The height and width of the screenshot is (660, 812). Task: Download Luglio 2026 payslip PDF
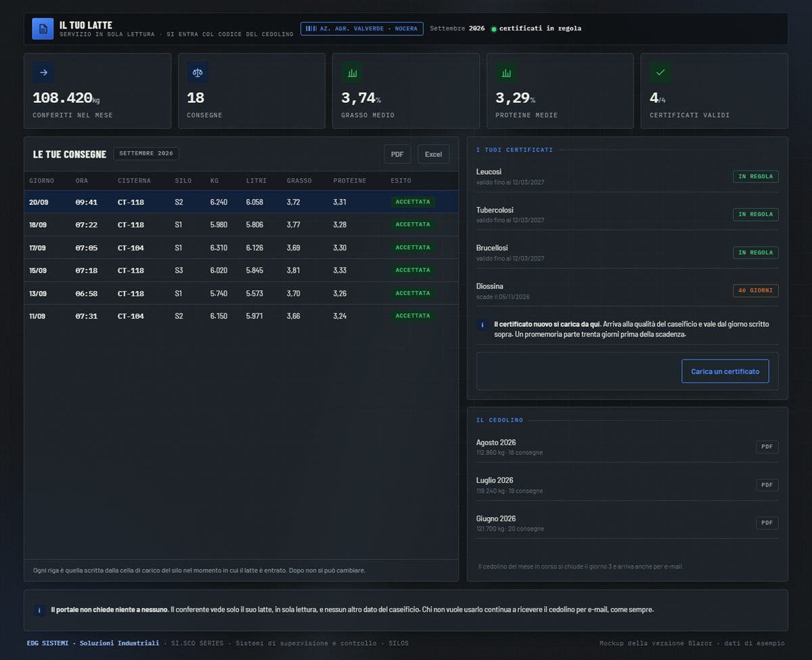click(767, 485)
